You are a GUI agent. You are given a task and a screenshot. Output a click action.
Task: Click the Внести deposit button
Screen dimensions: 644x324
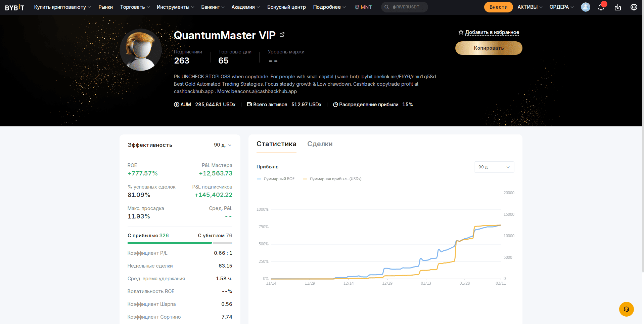[x=498, y=7]
